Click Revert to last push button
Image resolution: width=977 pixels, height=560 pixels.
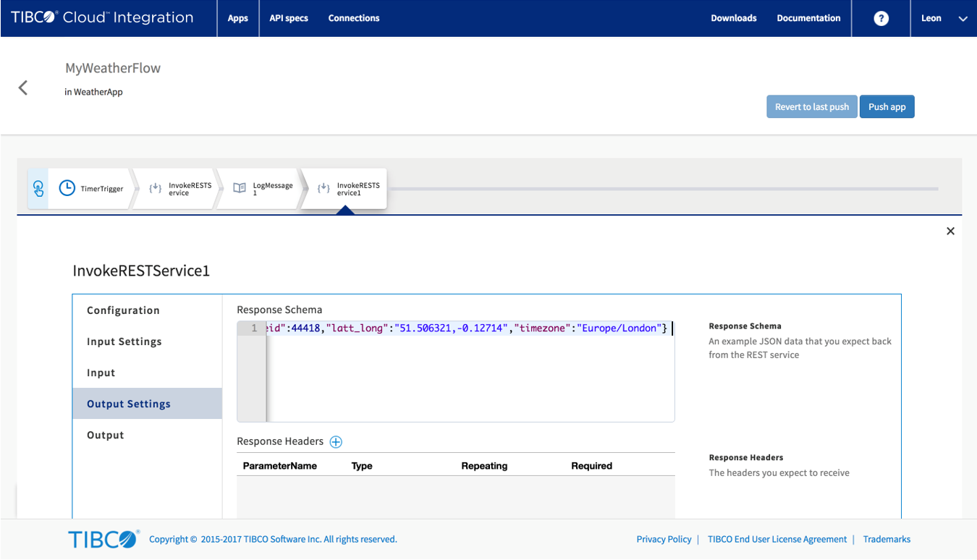coord(811,107)
